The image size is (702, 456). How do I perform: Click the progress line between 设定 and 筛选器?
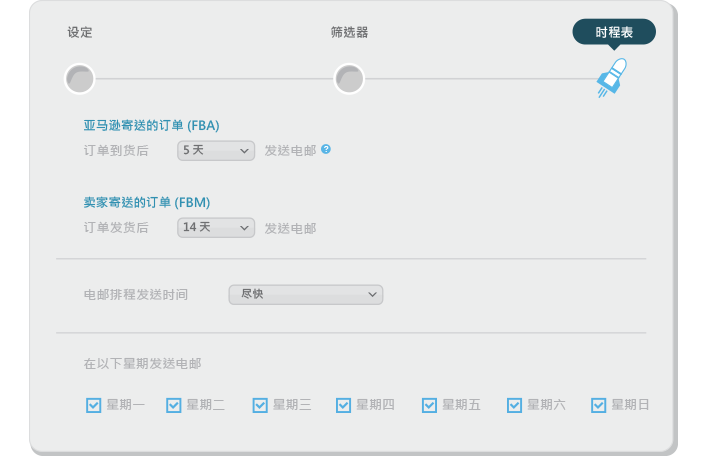214,78
